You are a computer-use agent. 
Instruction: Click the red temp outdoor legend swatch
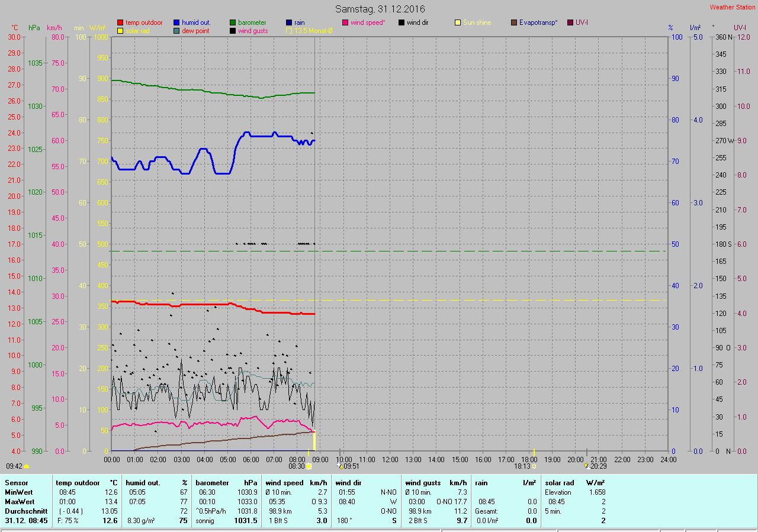[x=121, y=22]
